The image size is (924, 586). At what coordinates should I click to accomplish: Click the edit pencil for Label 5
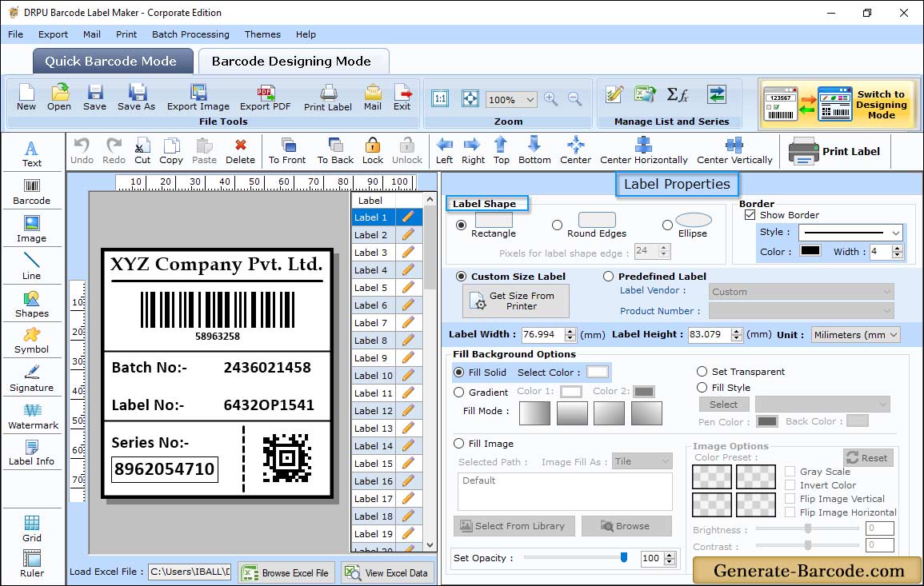[408, 288]
